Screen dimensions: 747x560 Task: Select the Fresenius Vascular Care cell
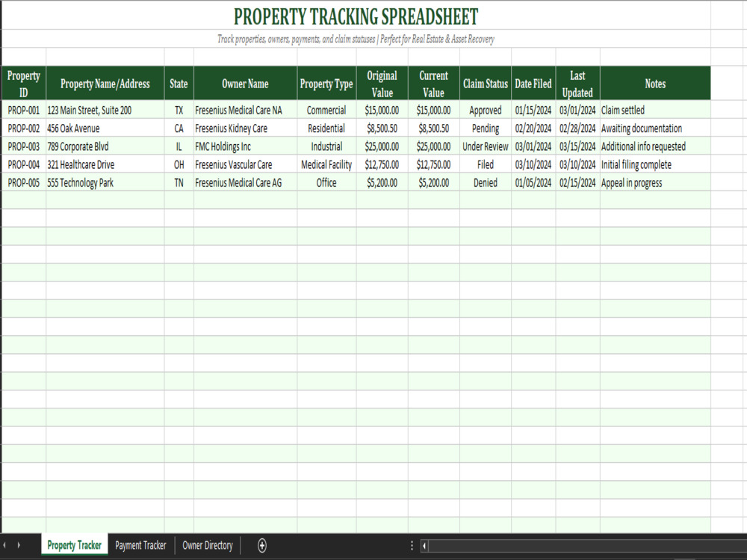(x=245, y=164)
